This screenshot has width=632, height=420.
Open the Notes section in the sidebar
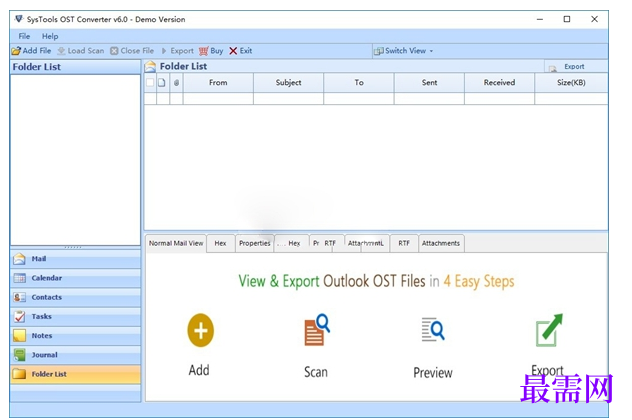pyautogui.click(x=75, y=336)
